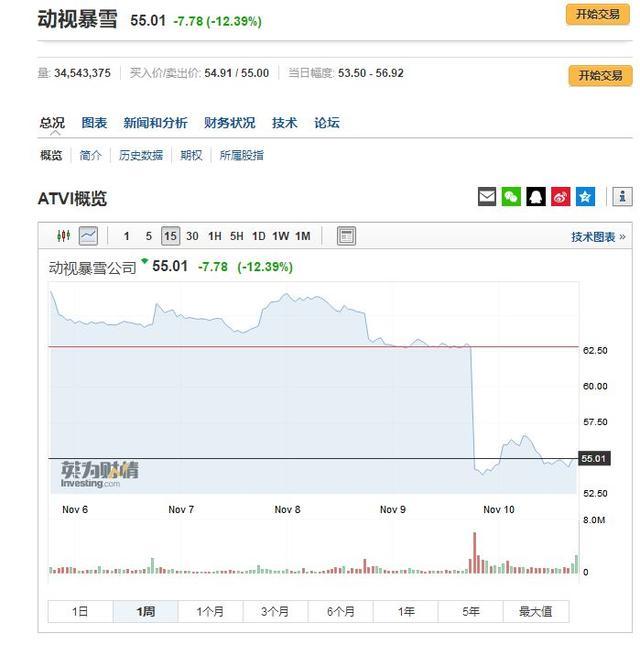Share on WeChat green icon
Image resolution: width=640 pixels, height=645 pixels.
click(x=511, y=197)
